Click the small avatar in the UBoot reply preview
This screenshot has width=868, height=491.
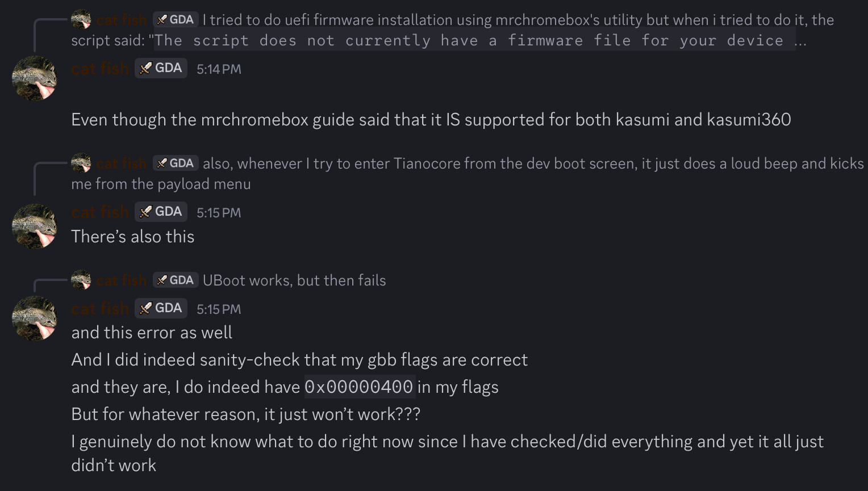tap(81, 280)
